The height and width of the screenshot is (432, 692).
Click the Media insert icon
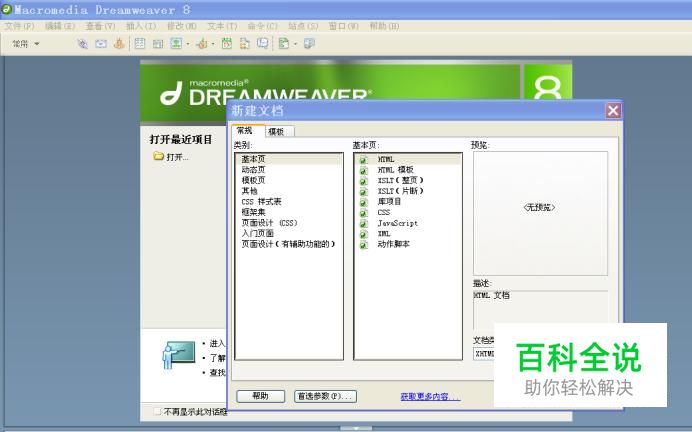click(202, 43)
